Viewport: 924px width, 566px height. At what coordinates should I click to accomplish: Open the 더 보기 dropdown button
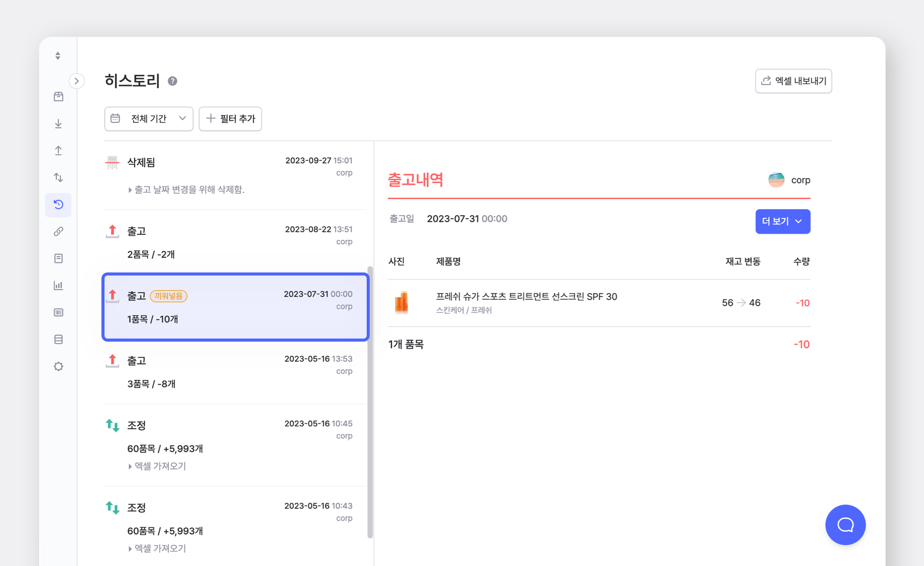(x=783, y=221)
